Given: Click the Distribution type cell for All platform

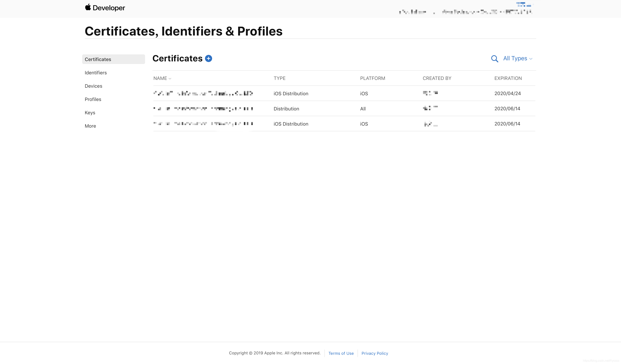Looking at the screenshot, I should (x=286, y=109).
